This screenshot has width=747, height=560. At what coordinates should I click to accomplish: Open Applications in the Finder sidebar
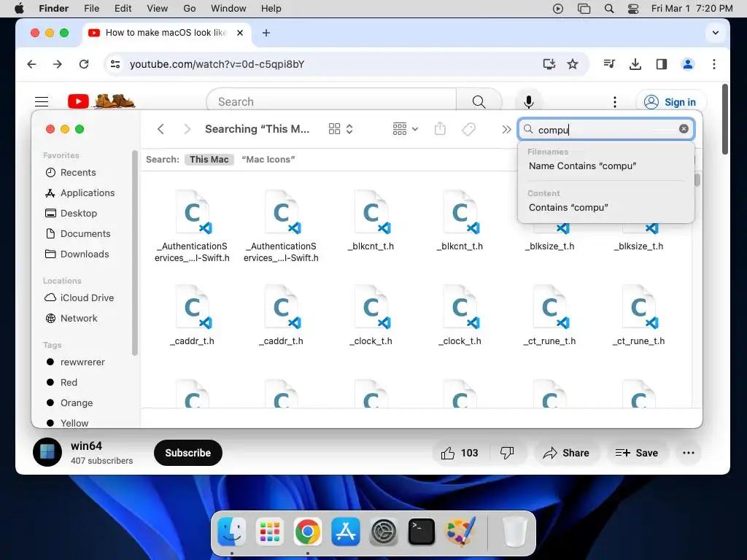pyautogui.click(x=80, y=192)
